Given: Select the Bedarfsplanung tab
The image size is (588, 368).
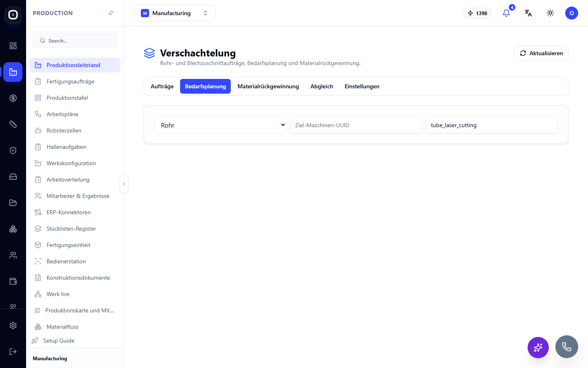Looking at the screenshot, I should coord(205,86).
